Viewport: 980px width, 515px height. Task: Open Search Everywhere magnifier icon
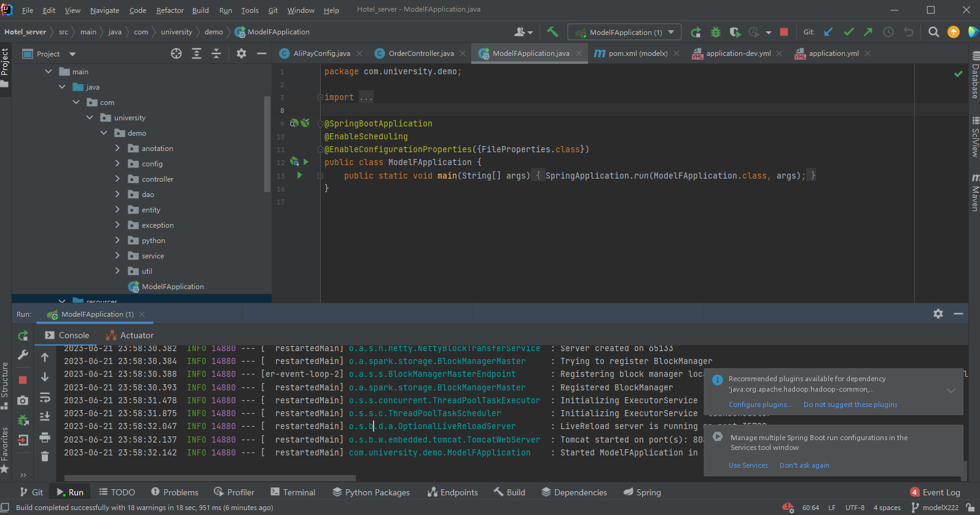[933, 32]
